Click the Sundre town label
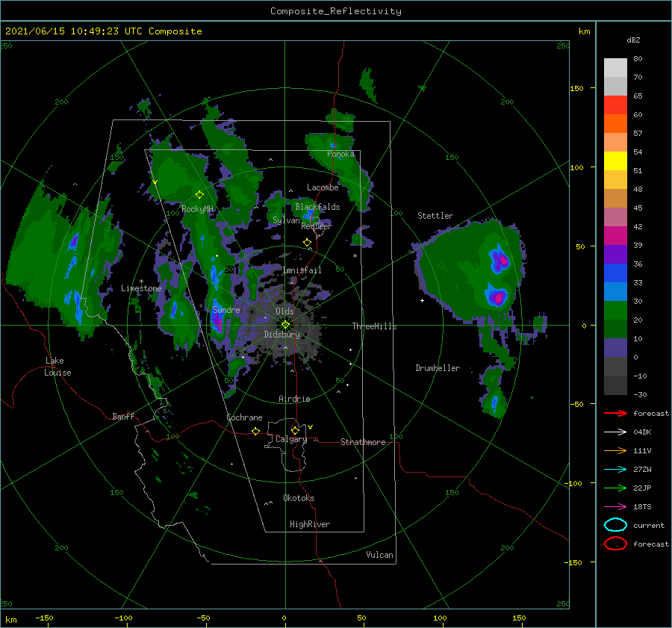 tap(226, 309)
